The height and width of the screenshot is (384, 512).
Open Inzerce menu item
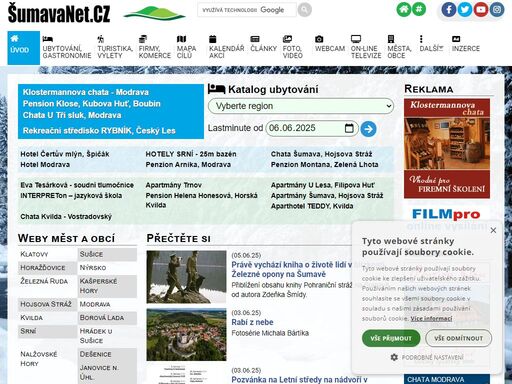click(x=466, y=44)
